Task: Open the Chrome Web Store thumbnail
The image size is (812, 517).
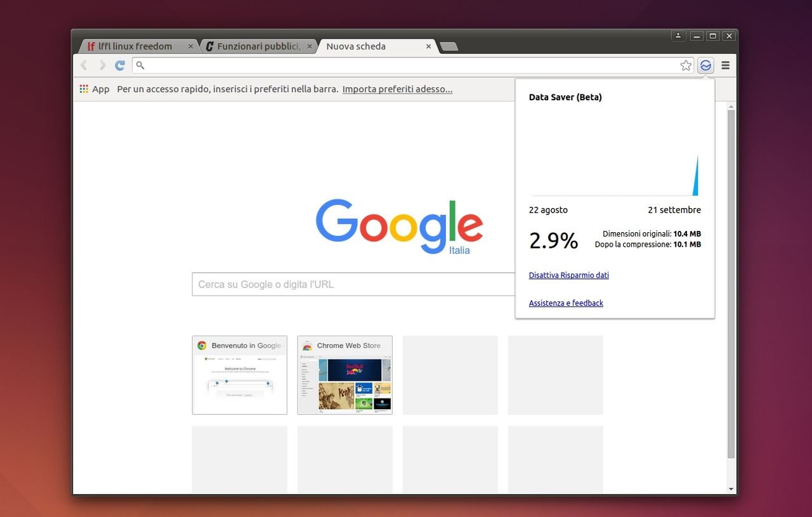Action: click(x=344, y=376)
